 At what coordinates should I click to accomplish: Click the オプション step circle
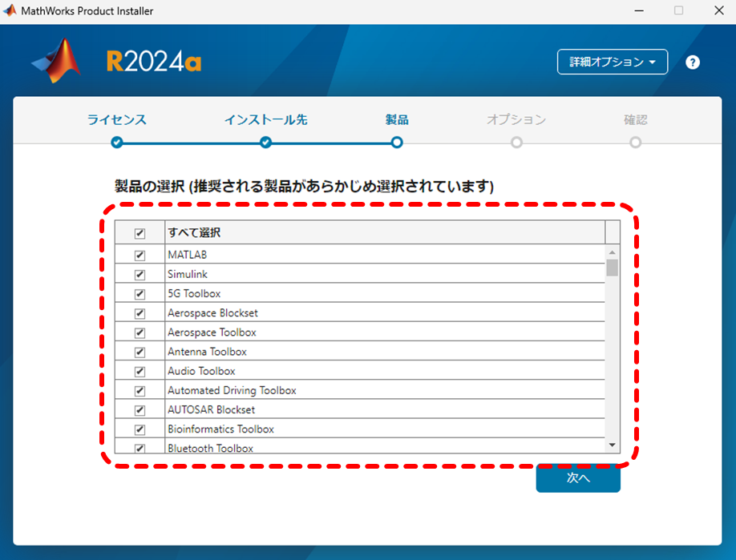(x=516, y=142)
